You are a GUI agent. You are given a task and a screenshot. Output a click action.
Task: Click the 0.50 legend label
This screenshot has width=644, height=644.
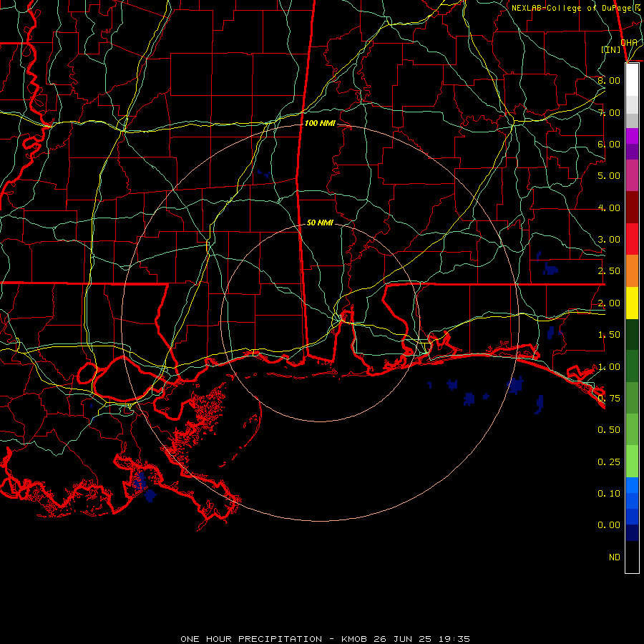tap(609, 430)
